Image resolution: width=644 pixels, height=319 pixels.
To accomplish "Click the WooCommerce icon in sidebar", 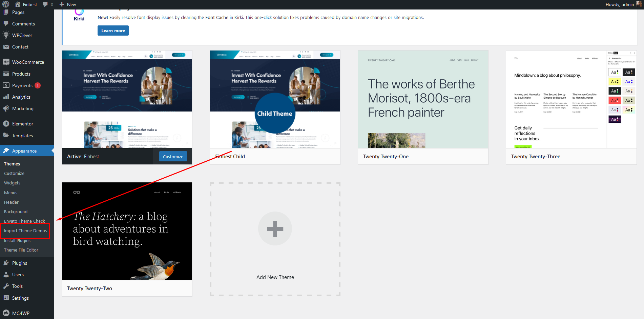I will (x=6, y=62).
